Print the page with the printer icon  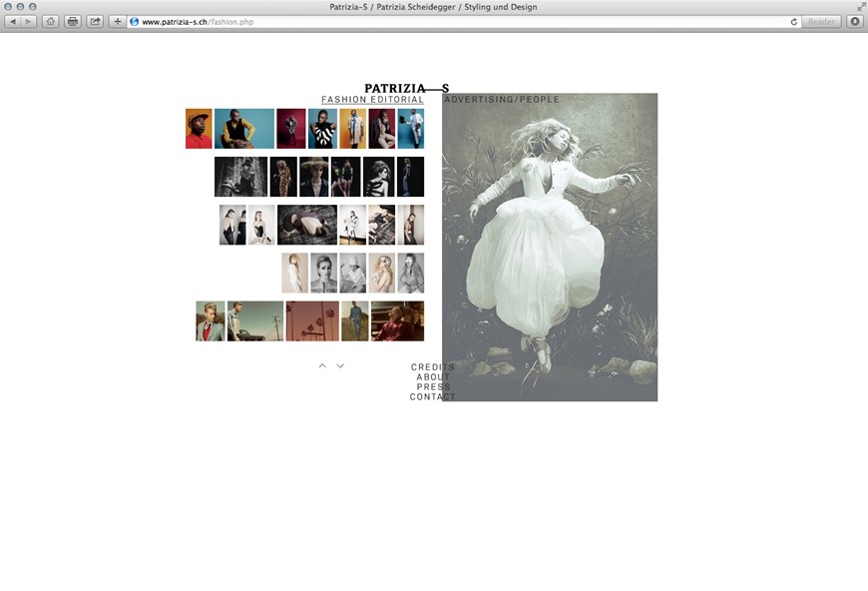pos(73,22)
